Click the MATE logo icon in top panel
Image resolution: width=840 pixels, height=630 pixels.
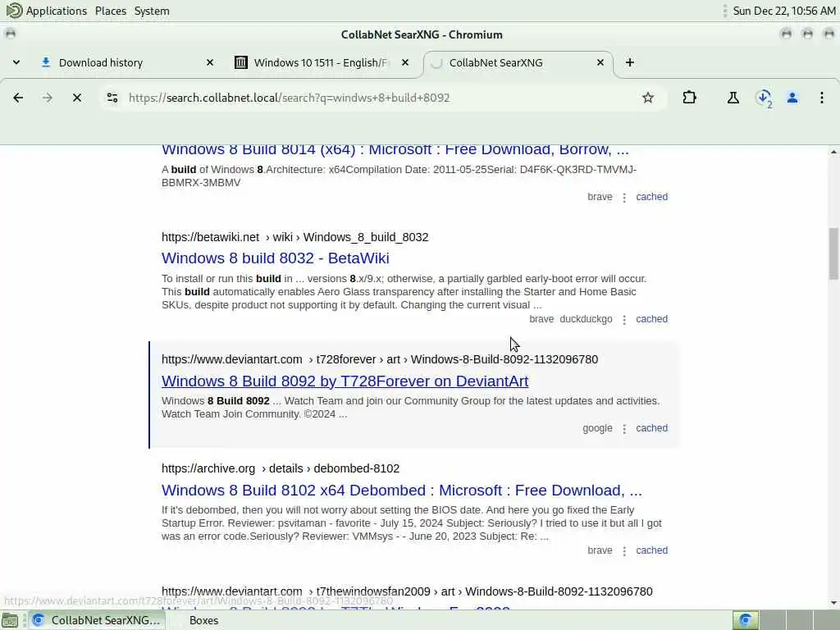[14, 11]
